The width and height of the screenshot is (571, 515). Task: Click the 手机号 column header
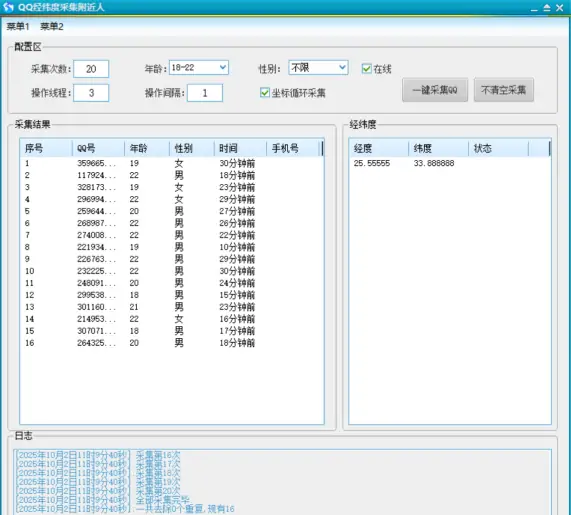[x=293, y=148]
